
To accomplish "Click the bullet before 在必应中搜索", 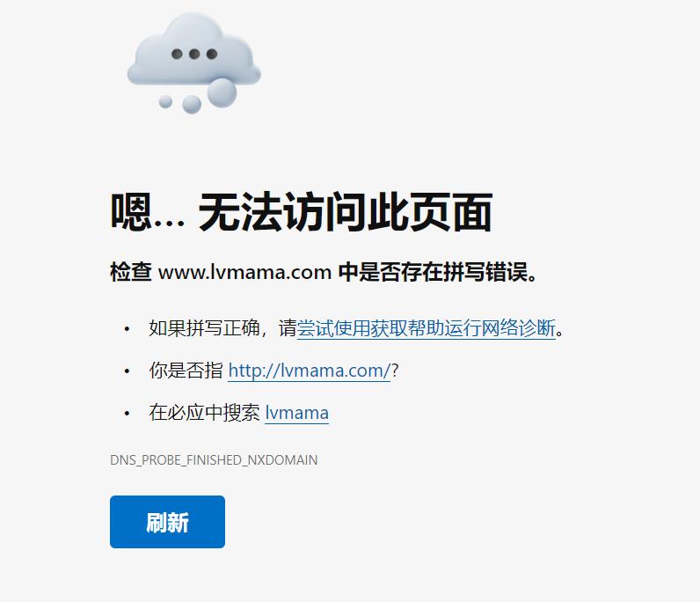I will click(x=127, y=414).
